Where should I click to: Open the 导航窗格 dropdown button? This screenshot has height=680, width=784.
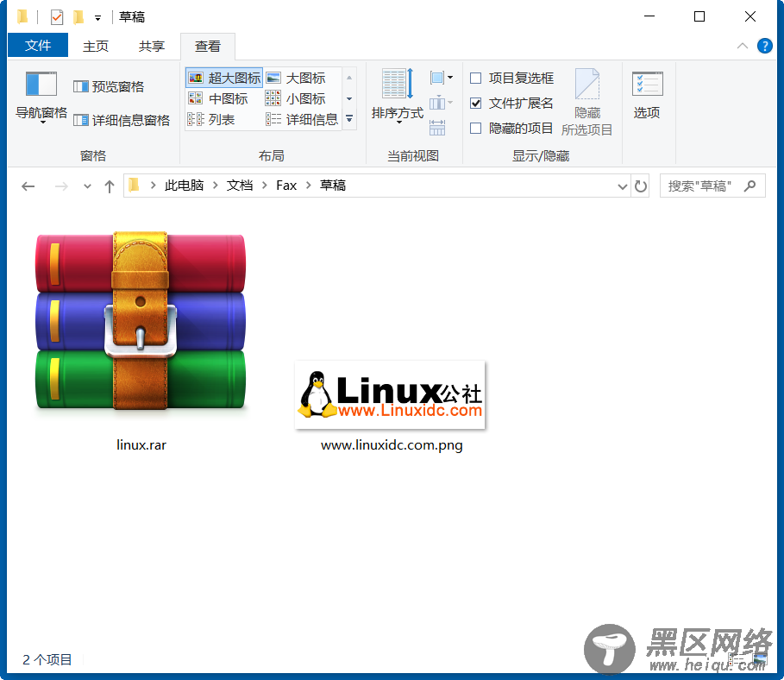click(41, 98)
